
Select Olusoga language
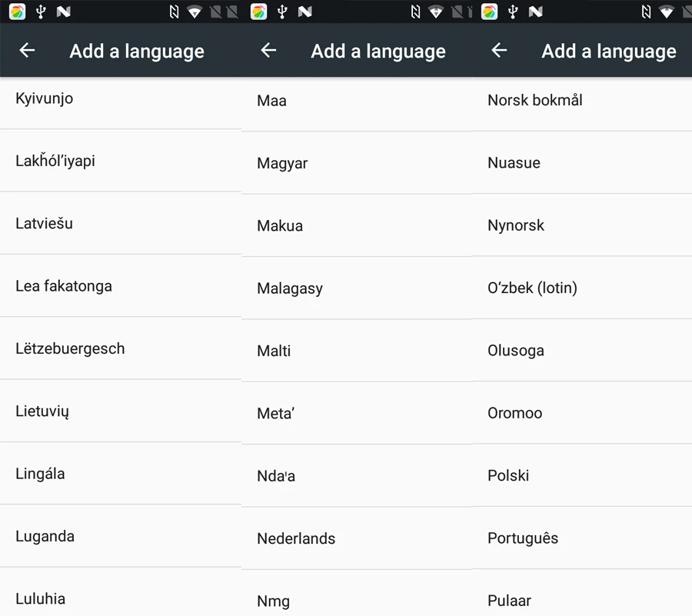pos(582,351)
